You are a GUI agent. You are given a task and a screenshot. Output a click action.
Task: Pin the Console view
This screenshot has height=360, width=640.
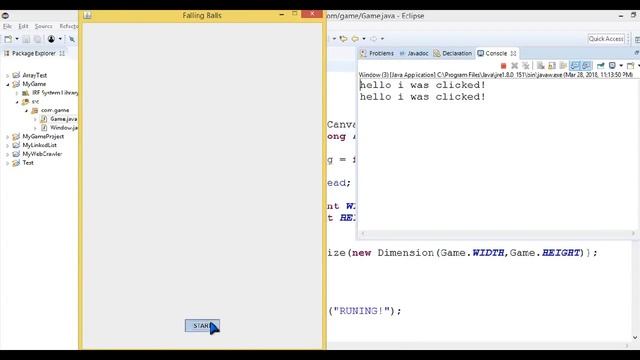pos(600,66)
